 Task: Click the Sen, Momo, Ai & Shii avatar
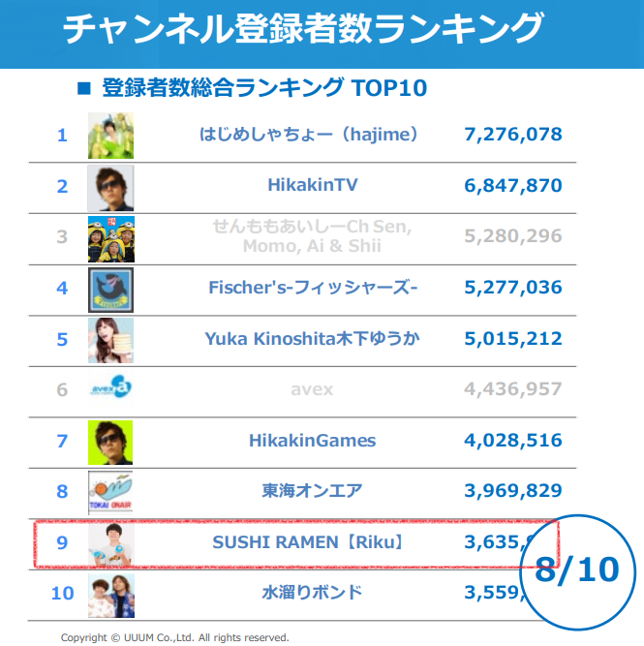111,237
